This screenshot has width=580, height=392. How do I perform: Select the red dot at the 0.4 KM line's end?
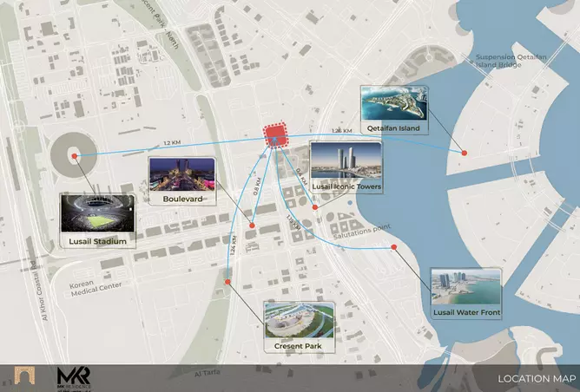315,207
